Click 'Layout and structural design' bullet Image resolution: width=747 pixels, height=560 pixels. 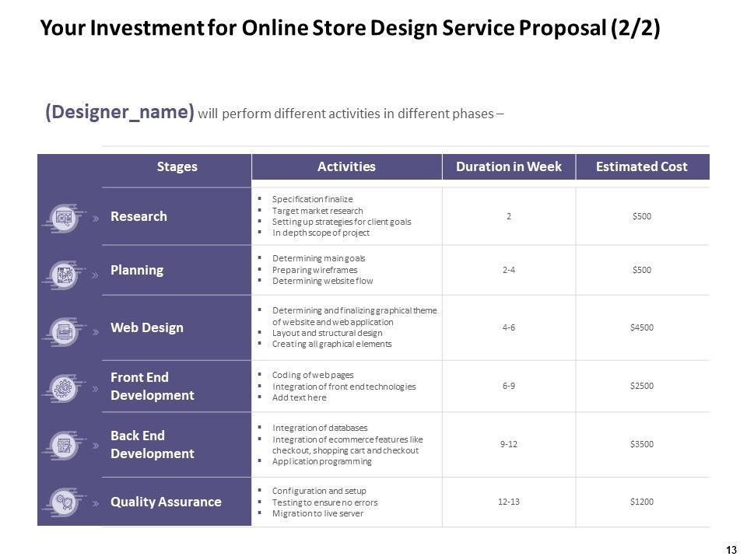pos(327,333)
